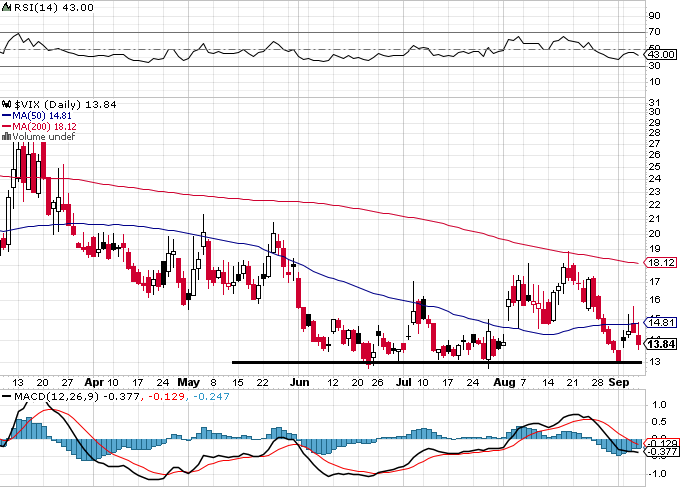The width and height of the screenshot is (685, 487).
Task: Click the MACD(12,26,9) label text
Action: click(58, 397)
